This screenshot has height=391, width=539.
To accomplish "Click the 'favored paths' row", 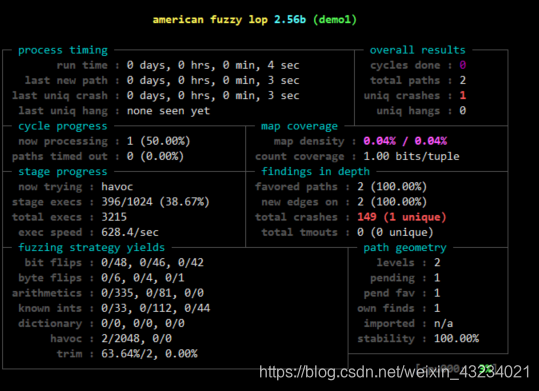I will pyautogui.click(x=341, y=187).
